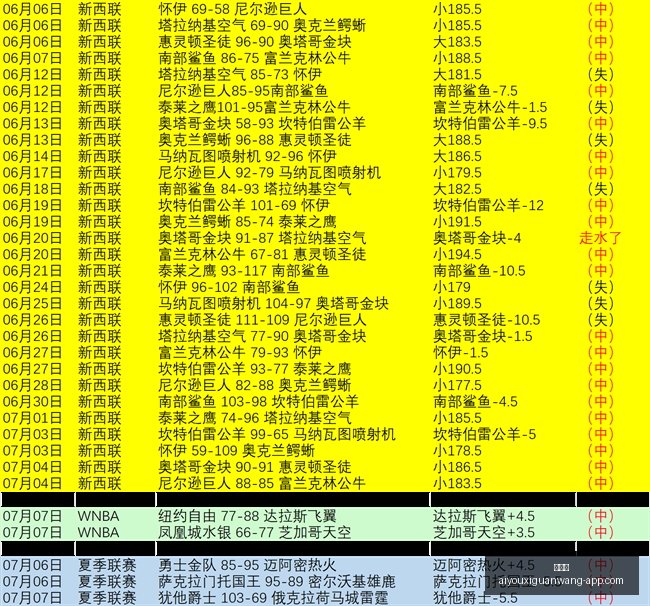Viewport: 650px width, 606px height.
Task: Click the handicap 南部鲨鱼-7.5
Action: click(x=475, y=91)
